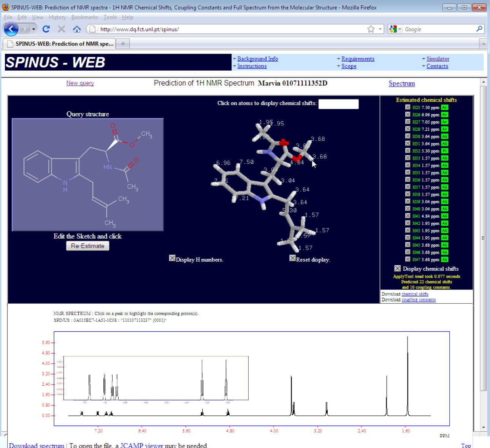Viewport: 490px width, 448px height.
Task: Click the Stop loading X icon
Action: click(61, 29)
